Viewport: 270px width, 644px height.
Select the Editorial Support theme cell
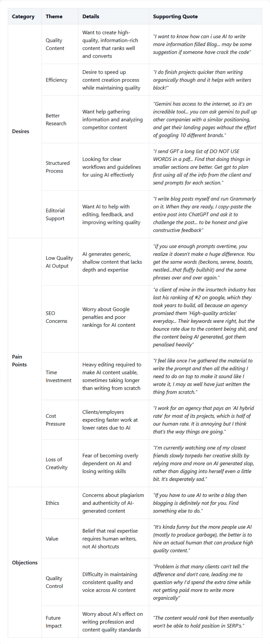(55, 214)
